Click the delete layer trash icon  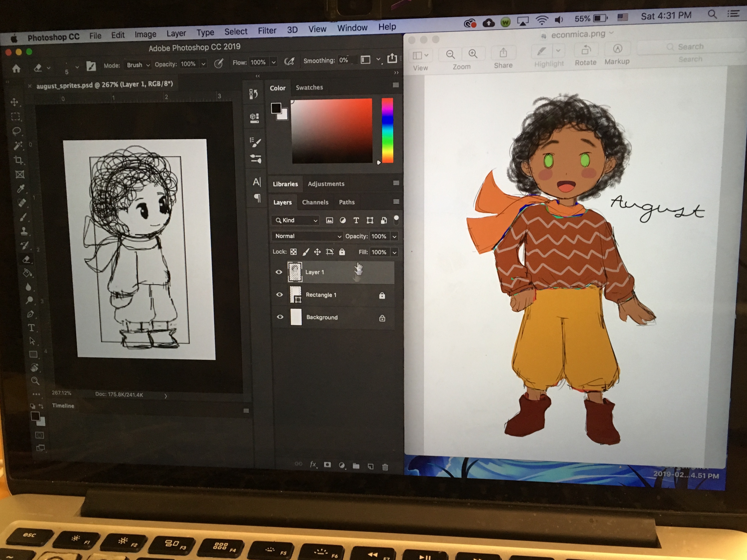point(385,467)
